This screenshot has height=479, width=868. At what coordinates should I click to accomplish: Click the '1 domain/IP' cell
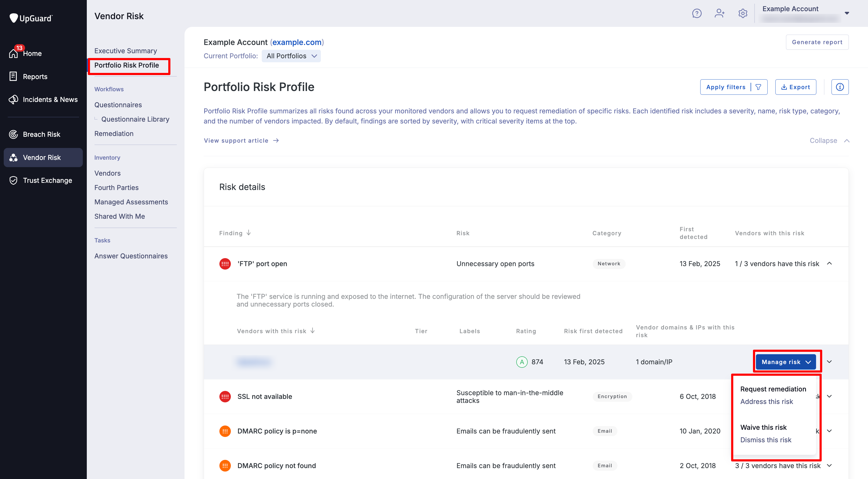tap(654, 362)
